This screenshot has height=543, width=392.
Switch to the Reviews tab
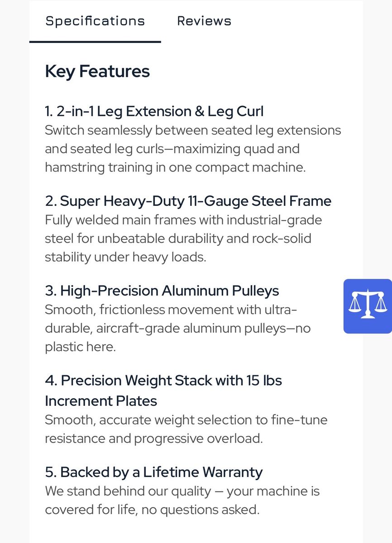pos(204,21)
